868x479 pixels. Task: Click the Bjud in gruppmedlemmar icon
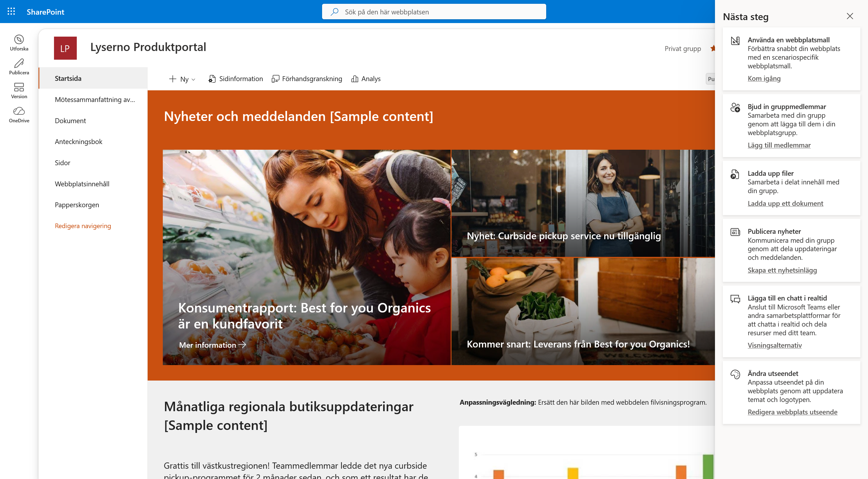tap(735, 107)
